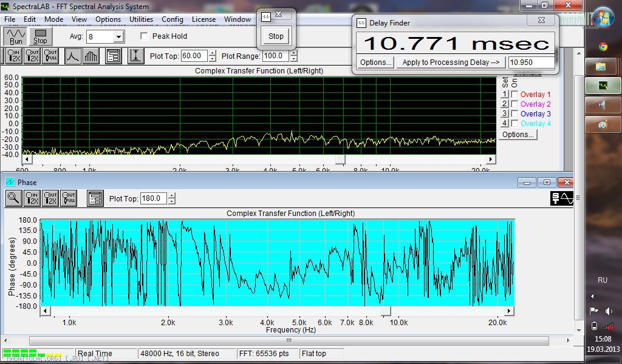
Task: Click the Windows Start orb
Action: pos(604,18)
